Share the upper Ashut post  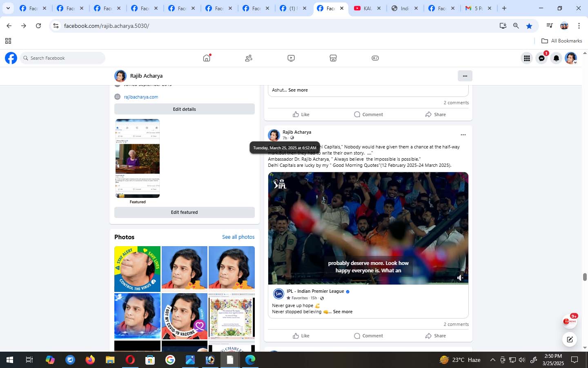click(x=435, y=114)
